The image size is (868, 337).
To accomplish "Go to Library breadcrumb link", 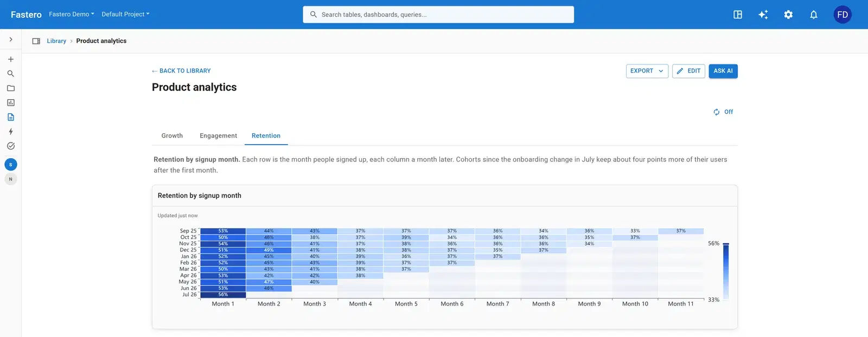I will (x=56, y=41).
